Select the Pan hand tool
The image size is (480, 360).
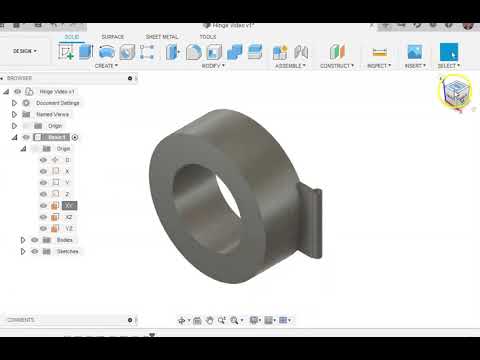tap(209, 320)
